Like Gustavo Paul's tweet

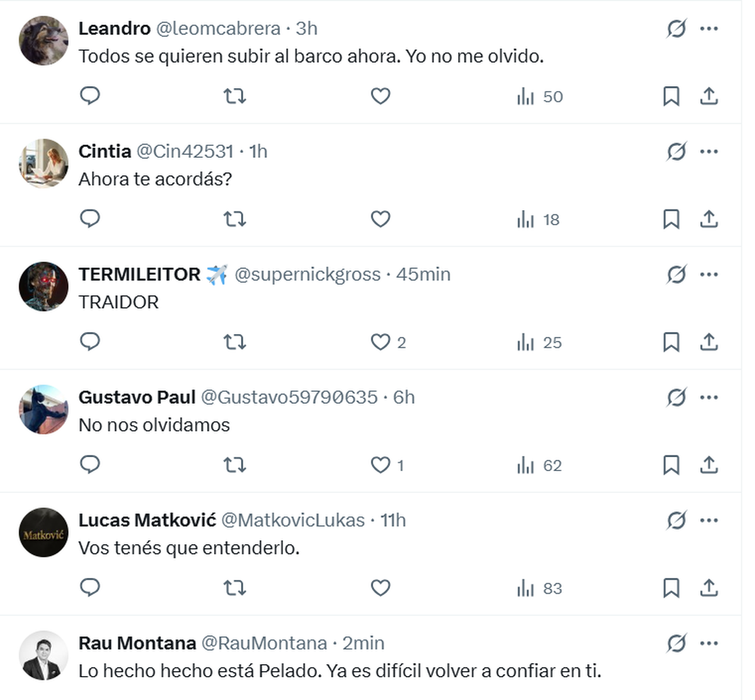(x=381, y=465)
